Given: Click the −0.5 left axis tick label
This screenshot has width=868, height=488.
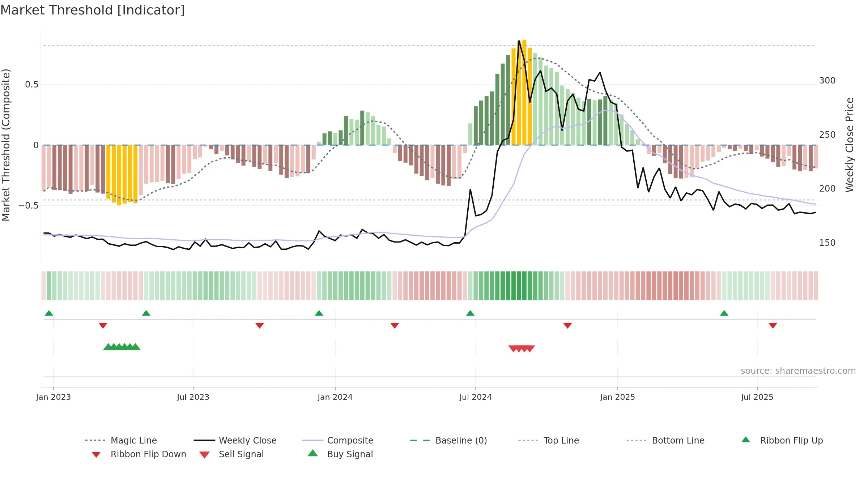Looking at the screenshot, I should (29, 206).
